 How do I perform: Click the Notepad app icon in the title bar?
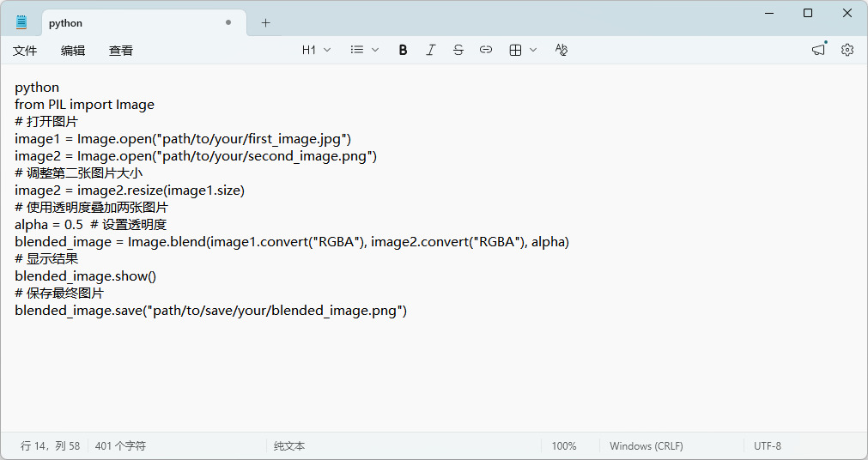pyautogui.click(x=21, y=22)
